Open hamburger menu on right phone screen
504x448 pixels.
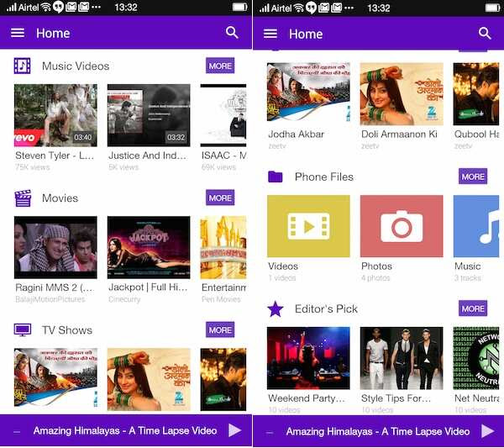tap(270, 34)
